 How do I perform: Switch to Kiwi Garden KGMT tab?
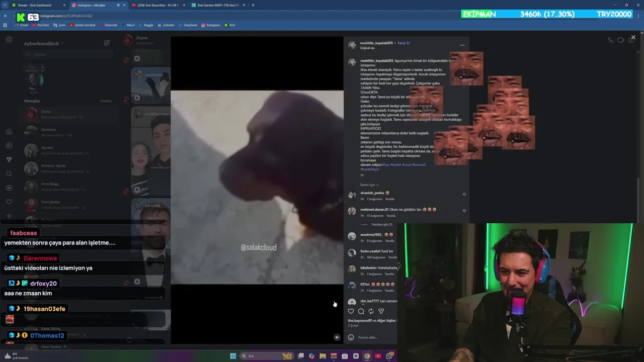coord(218,5)
